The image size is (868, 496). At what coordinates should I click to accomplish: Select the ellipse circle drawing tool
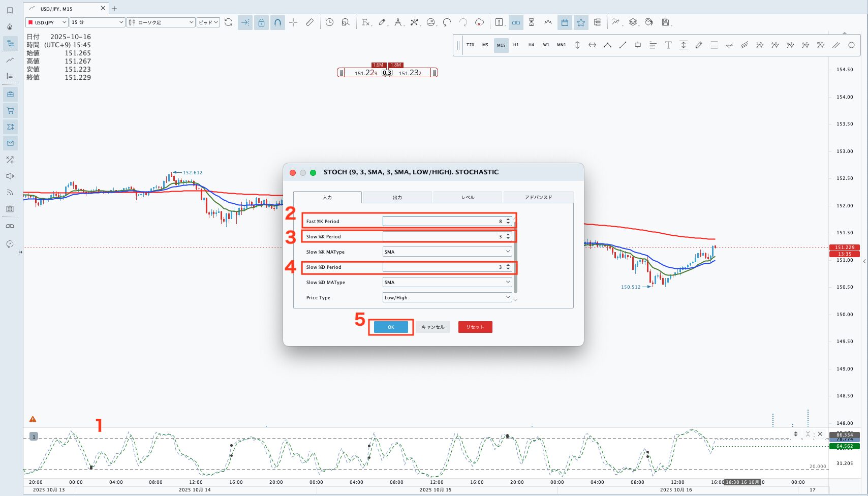[851, 45]
